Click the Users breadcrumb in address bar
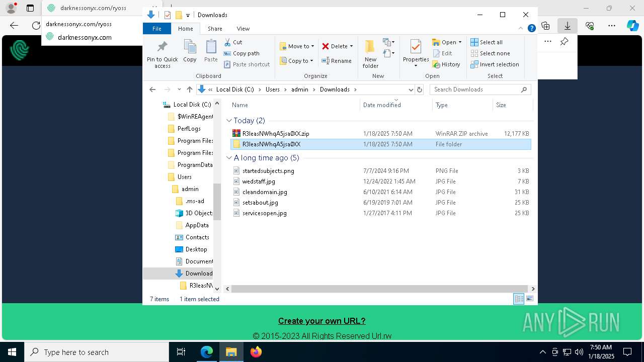The height and width of the screenshot is (362, 644). pyautogui.click(x=273, y=89)
